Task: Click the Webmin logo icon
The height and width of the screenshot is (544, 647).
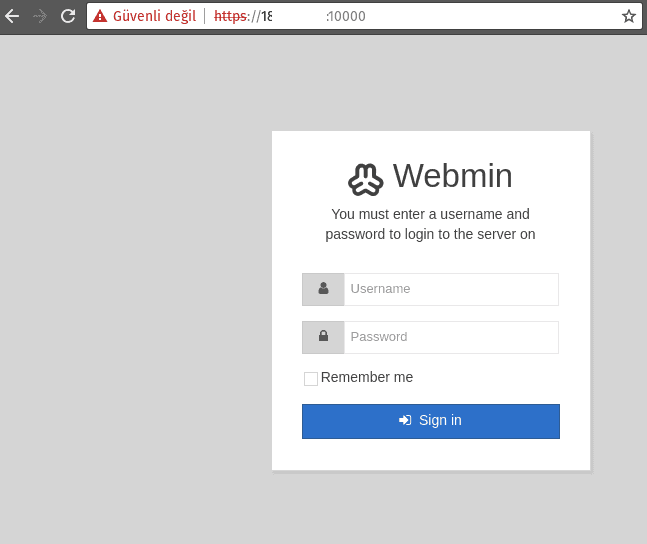Action: [x=366, y=178]
